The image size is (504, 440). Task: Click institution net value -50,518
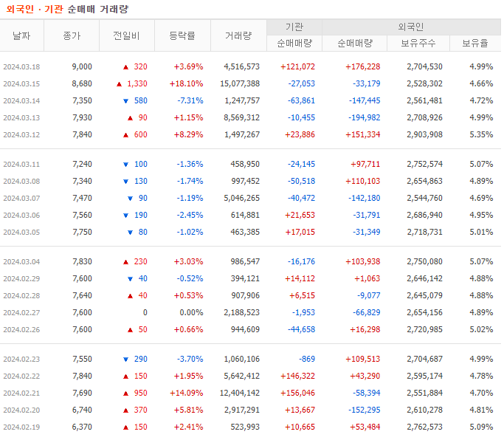[x=301, y=181]
